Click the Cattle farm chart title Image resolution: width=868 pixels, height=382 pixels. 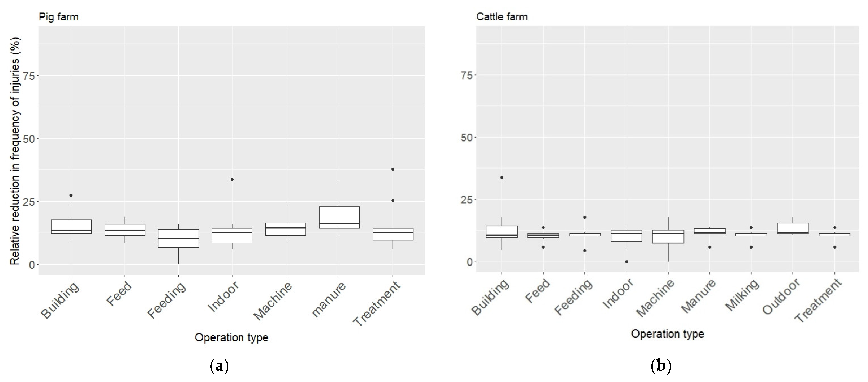(x=501, y=17)
